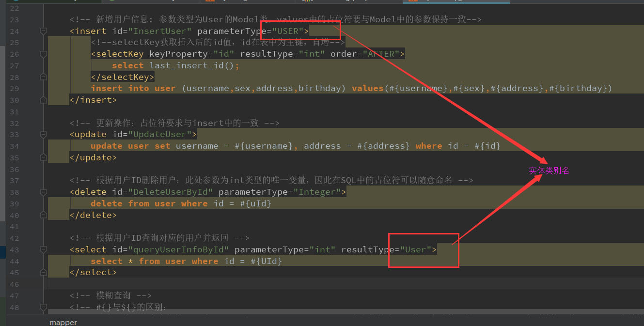Click the gutter fold icon next to line 35
The width and height of the screenshot is (644, 326).
click(43, 157)
